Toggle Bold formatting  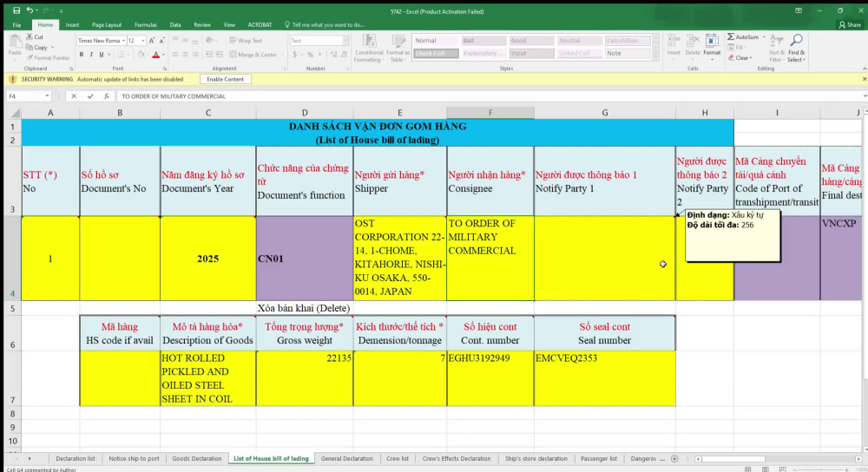82,55
